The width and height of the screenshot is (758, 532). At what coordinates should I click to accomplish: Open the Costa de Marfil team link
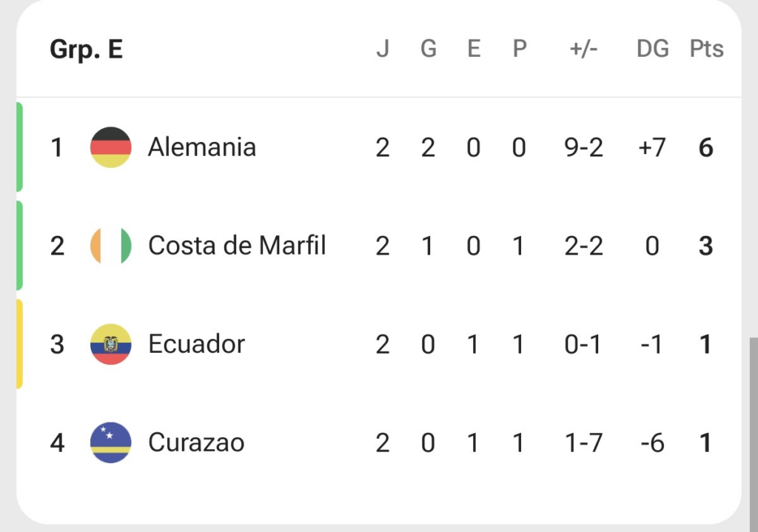click(237, 246)
